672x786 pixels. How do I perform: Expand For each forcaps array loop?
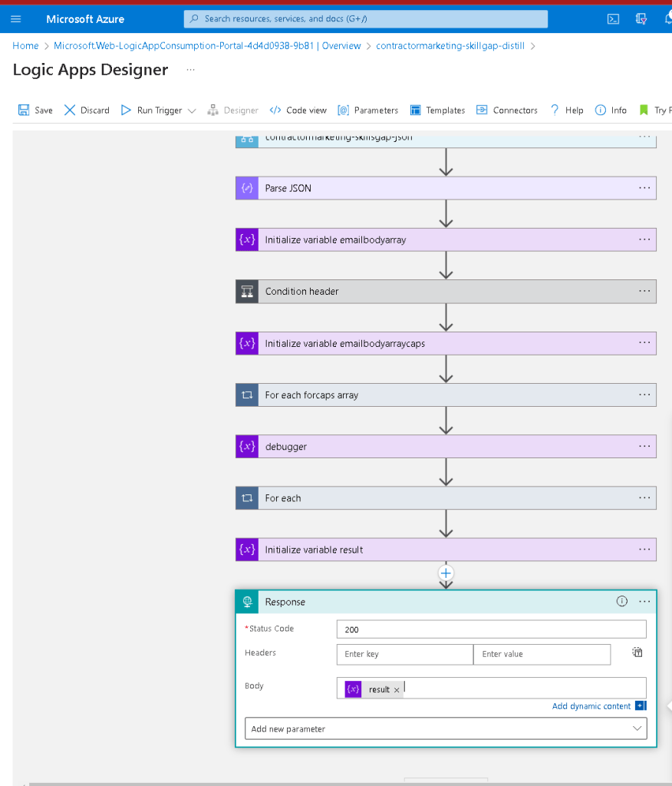446,395
